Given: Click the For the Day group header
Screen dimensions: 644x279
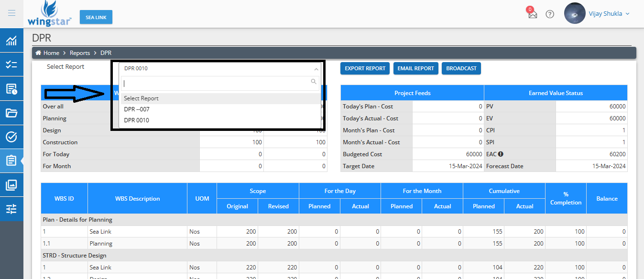Looking at the screenshot, I should pyautogui.click(x=340, y=191).
